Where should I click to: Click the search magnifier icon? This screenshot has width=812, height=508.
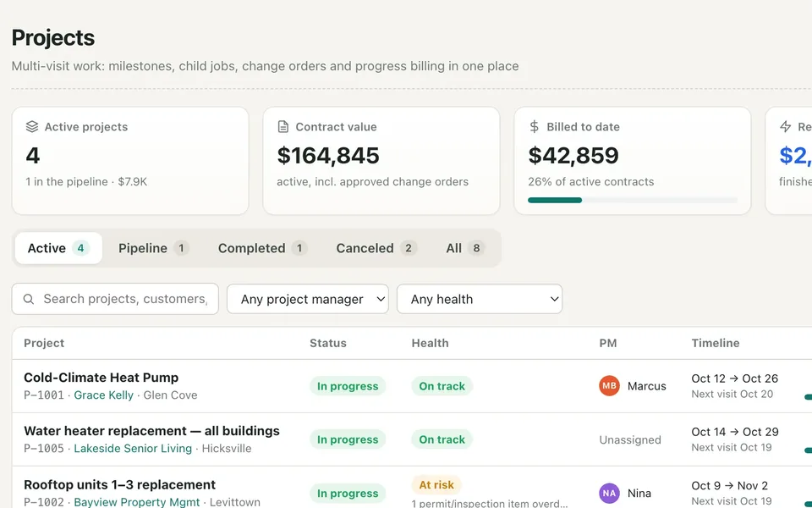[29, 299]
